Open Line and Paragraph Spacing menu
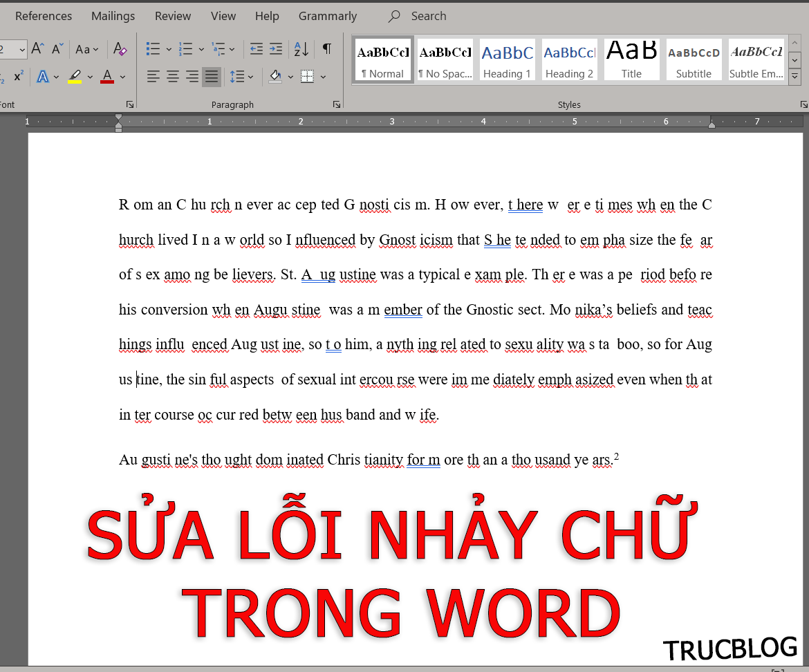Image resolution: width=809 pixels, height=672 pixels. (241, 77)
